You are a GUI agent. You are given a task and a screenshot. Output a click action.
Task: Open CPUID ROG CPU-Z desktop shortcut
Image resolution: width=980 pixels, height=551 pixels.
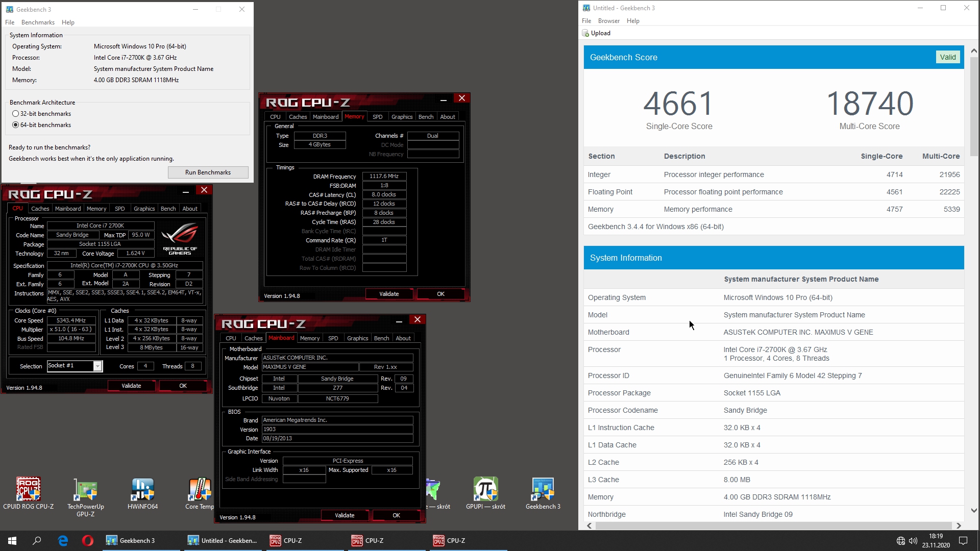[28, 493]
